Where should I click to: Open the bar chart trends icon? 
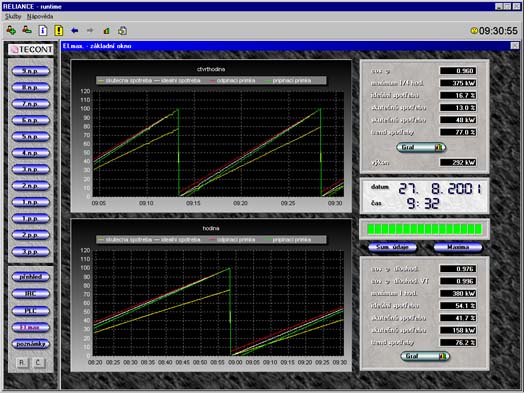[x=106, y=31]
